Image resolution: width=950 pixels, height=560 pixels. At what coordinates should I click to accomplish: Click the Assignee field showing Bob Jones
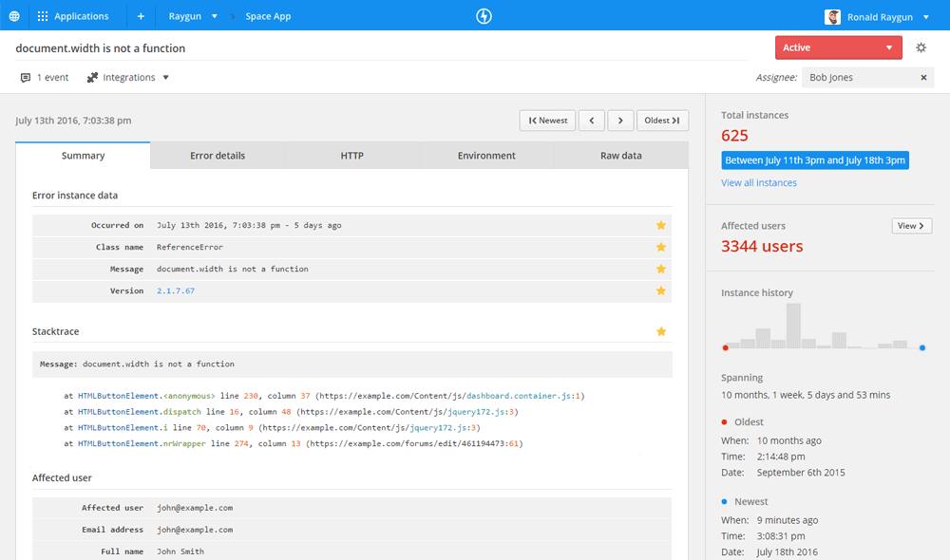867,78
